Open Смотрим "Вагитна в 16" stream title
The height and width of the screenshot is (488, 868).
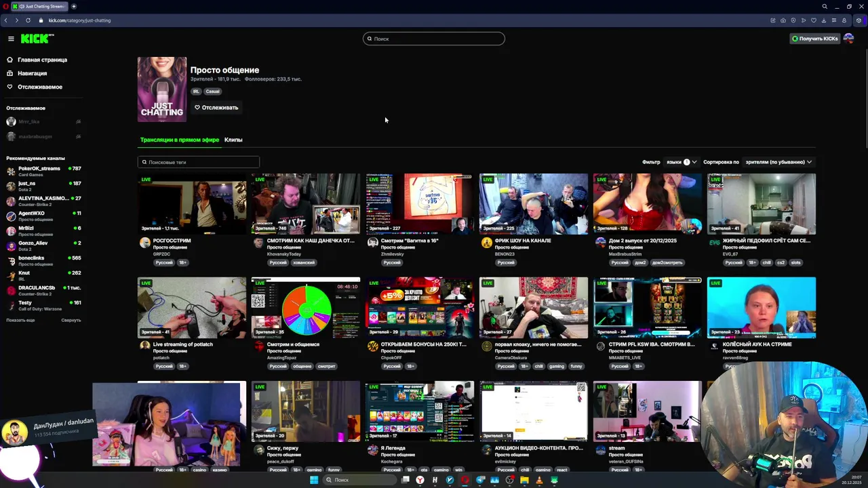point(410,241)
